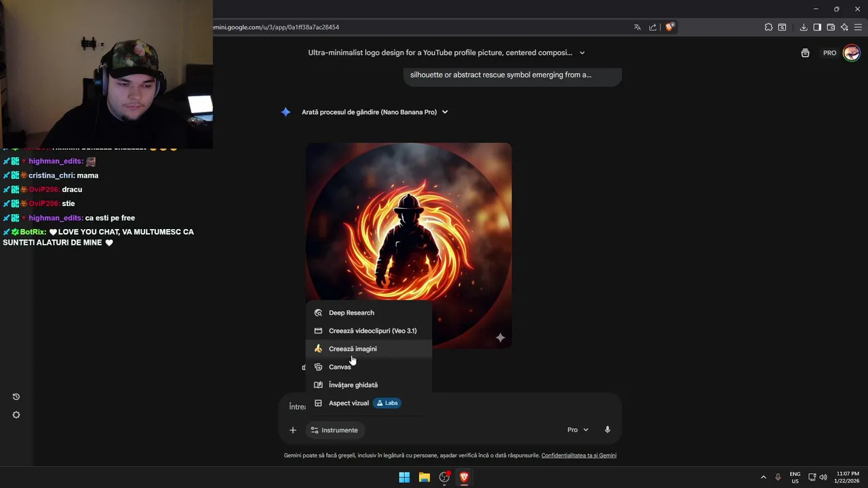Open the Windows Start button
Viewport: 868px width, 488px height.
pos(404,477)
